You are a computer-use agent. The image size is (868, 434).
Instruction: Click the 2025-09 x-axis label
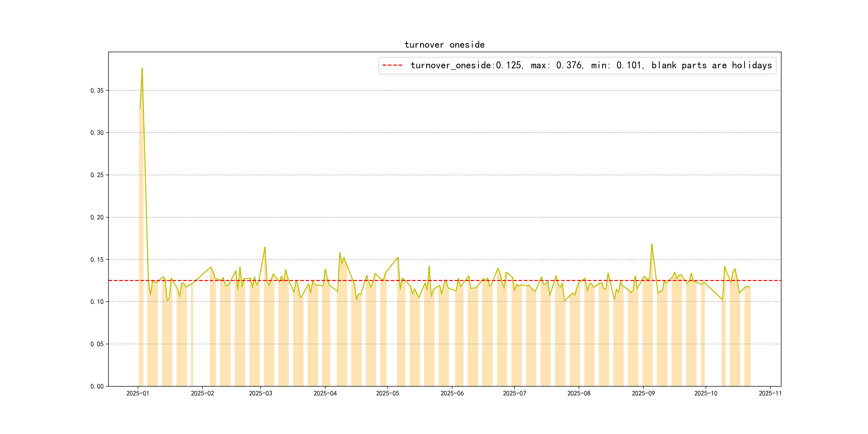click(x=643, y=393)
